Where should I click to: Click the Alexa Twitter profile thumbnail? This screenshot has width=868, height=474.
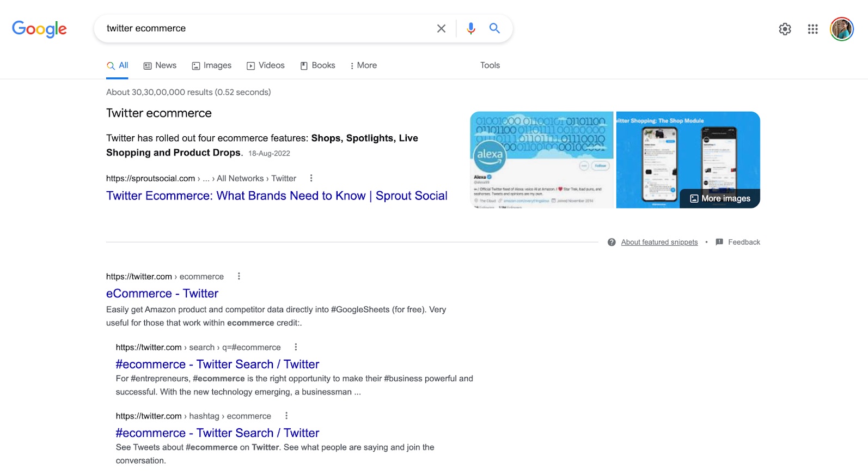(542, 160)
